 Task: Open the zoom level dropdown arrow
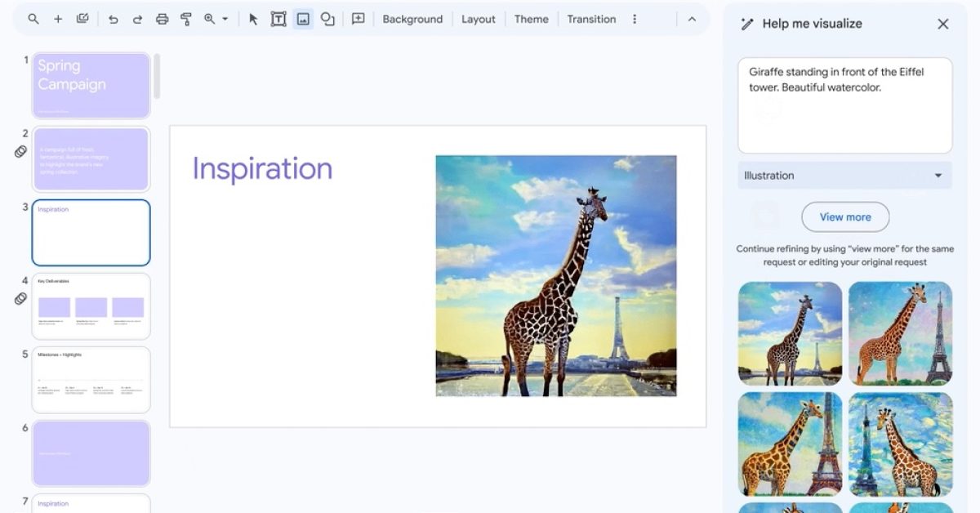pos(224,18)
